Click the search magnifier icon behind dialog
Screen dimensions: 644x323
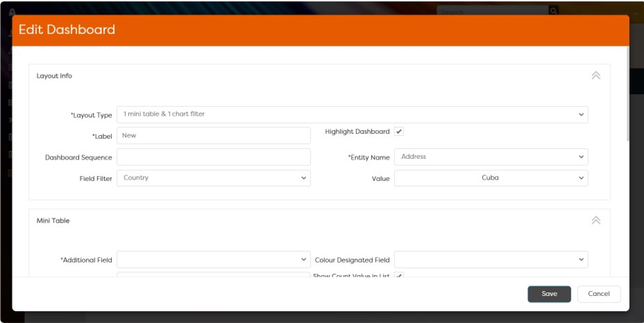pyautogui.click(x=553, y=11)
